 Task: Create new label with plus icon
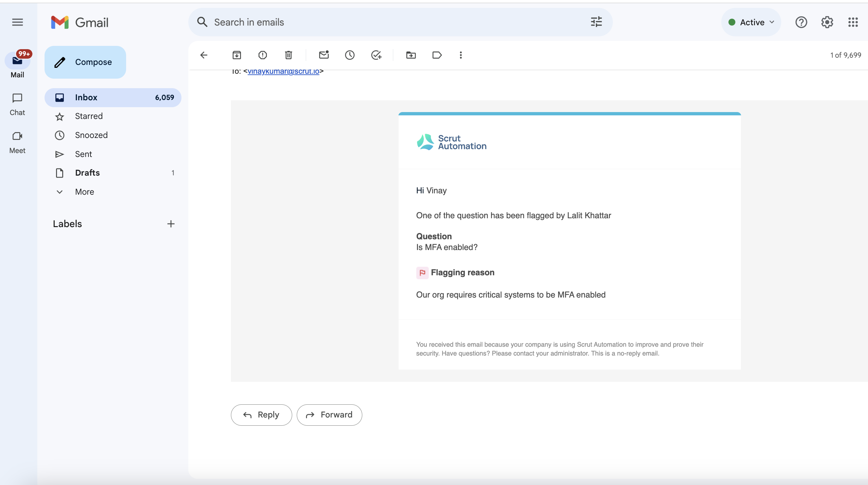coord(171,224)
